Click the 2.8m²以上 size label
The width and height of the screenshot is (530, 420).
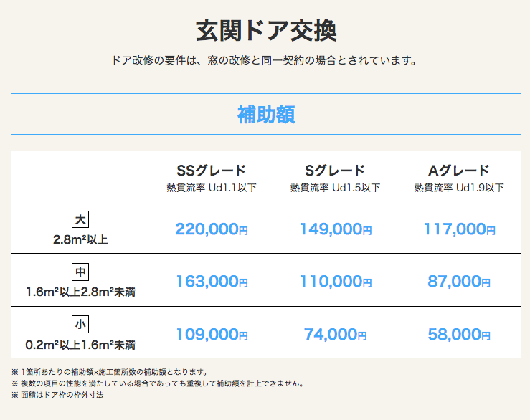[x=80, y=239]
